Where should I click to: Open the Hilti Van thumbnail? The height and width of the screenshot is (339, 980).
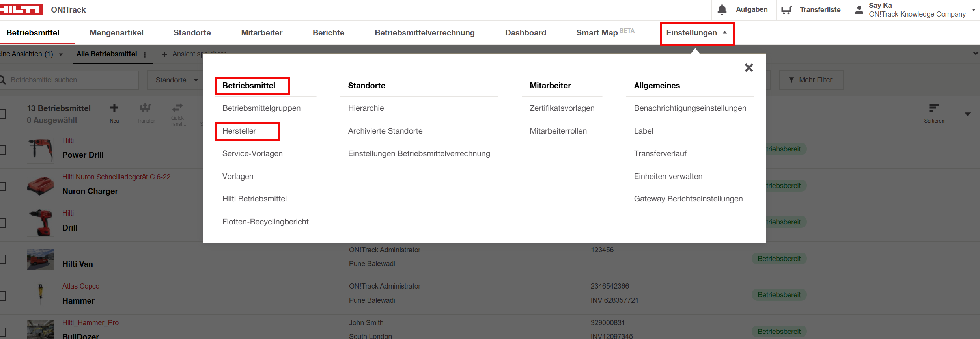point(40,259)
